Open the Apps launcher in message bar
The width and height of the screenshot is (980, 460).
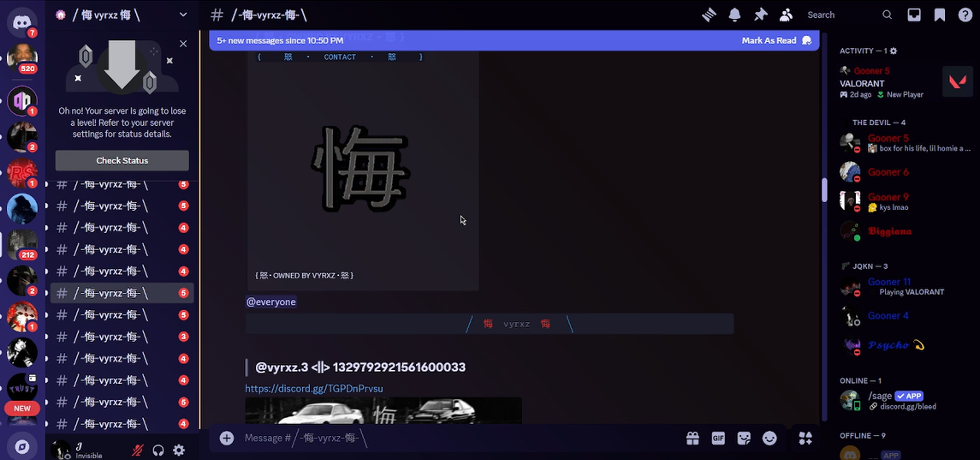(x=805, y=438)
